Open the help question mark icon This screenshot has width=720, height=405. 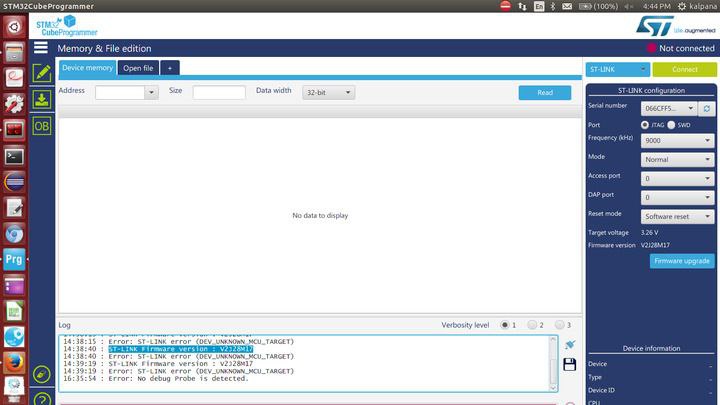pos(42,399)
